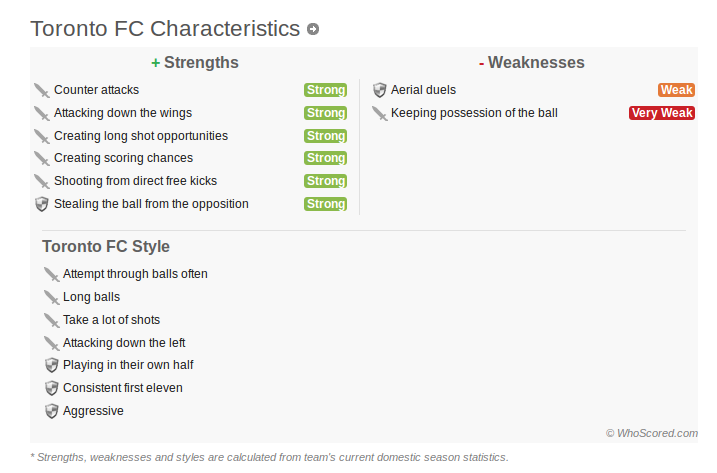This screenshot has height=473, width=717.
Task: Click shield icon next to Aerial duels
Action: 380,90
